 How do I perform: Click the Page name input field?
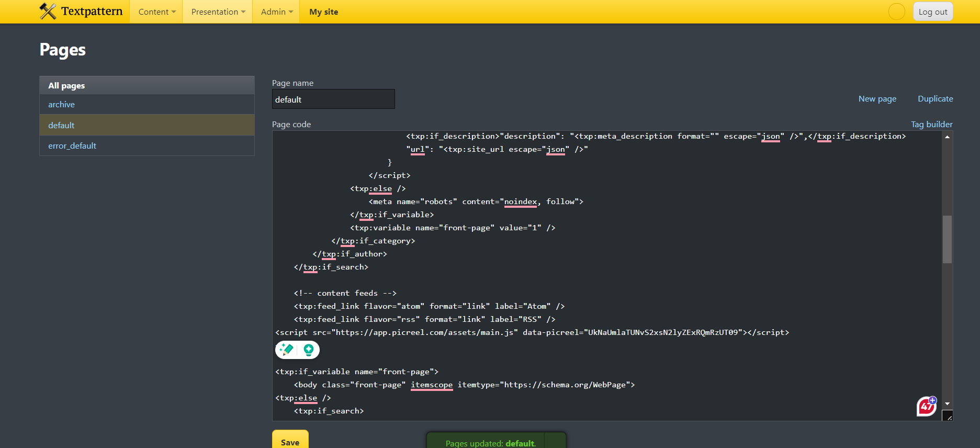point(333,99)
